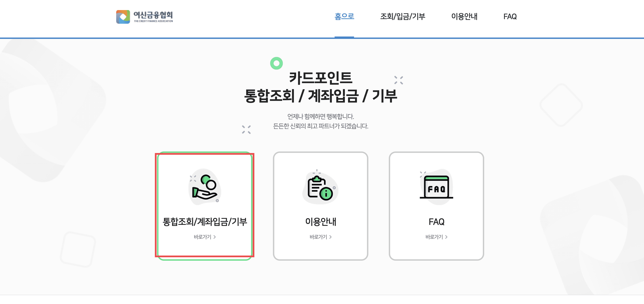The width and height of the screenshot is (644, 304).
Task: Switch to the FAQ navigation tab
Action: point(510,17)
